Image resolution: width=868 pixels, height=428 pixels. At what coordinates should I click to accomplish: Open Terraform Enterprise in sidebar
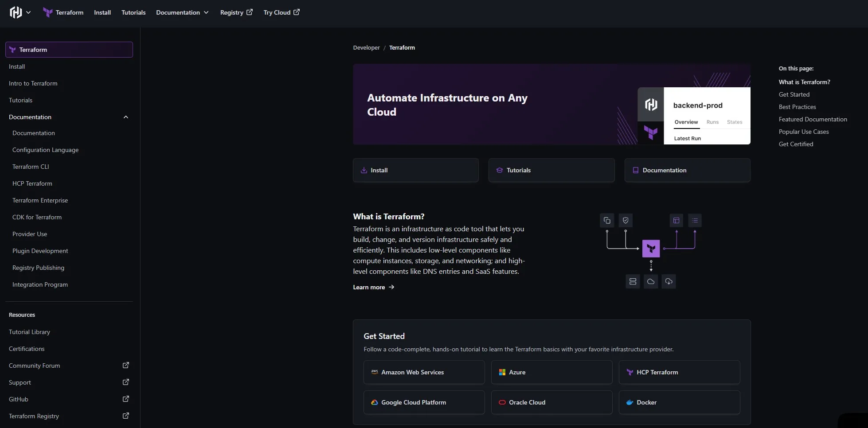40,200
